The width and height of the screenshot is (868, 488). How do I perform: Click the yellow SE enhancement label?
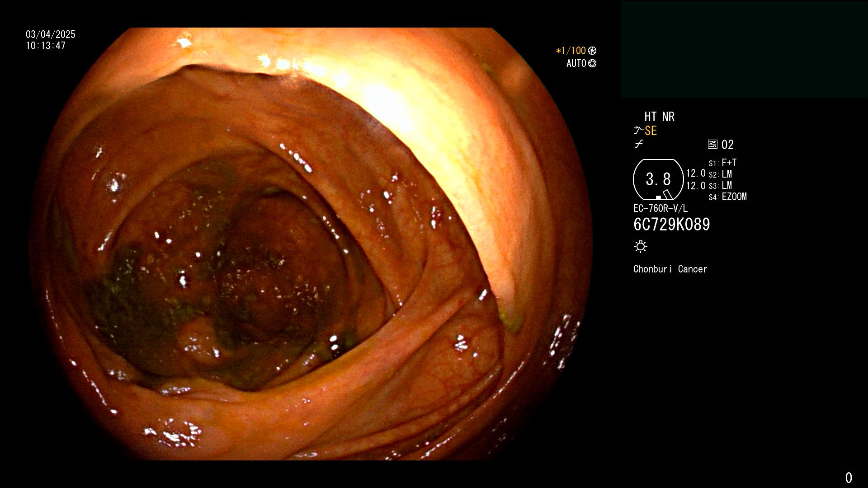[x=651, y=131]
